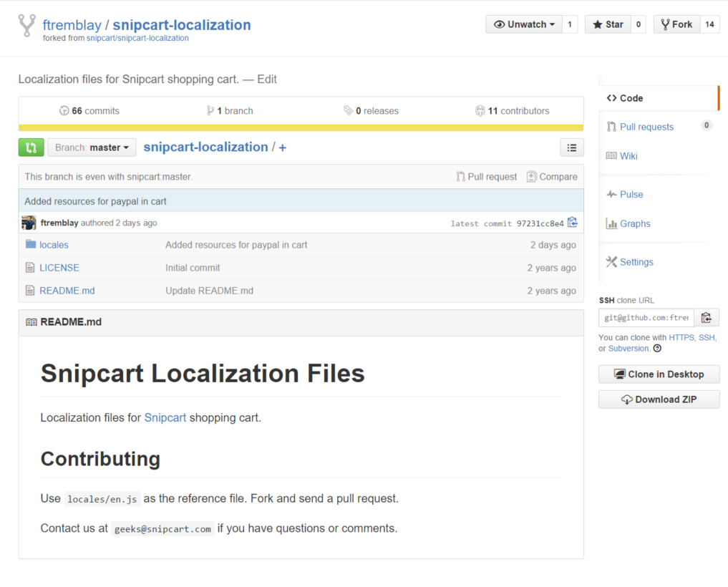
Task: Open the snipcart-localization repository title link
Action: 182,24
